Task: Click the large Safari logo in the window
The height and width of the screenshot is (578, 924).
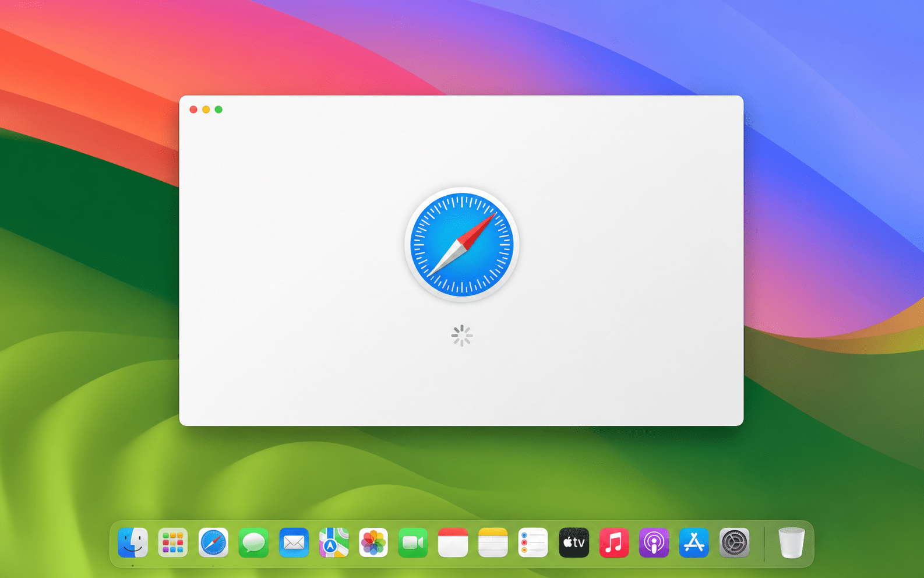Action: pos(462,245)
